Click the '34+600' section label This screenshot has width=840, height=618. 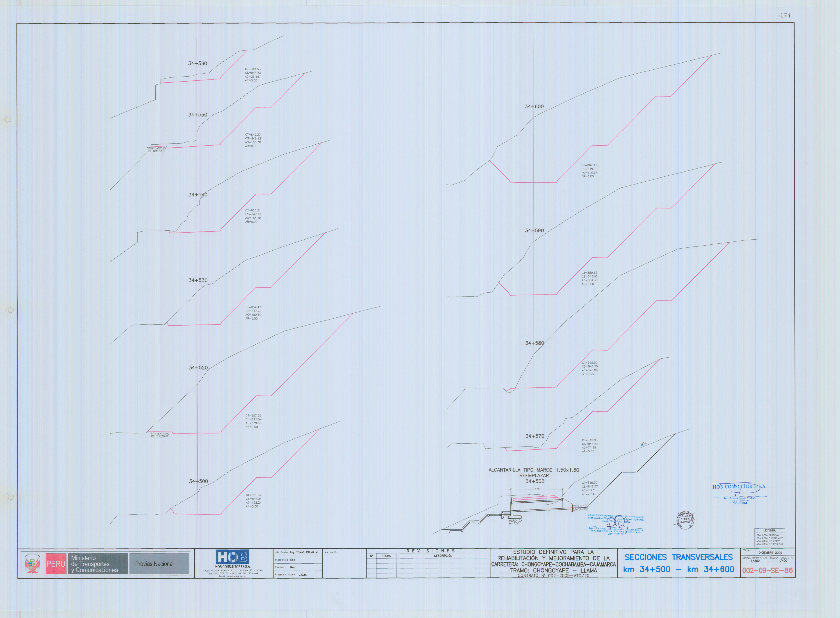click(534, 107)
